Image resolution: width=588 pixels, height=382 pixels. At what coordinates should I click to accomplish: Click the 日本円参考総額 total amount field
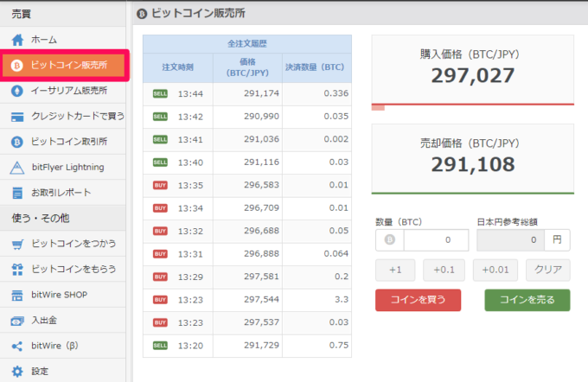pos(510,240)
